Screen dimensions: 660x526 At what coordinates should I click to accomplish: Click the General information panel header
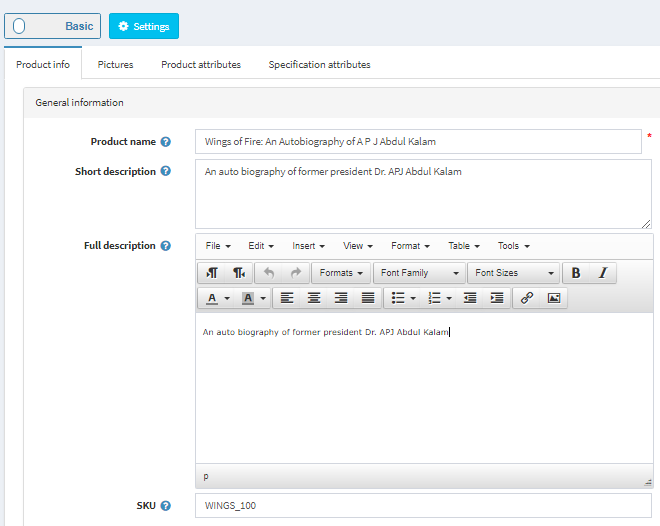[x=342, y=103]
